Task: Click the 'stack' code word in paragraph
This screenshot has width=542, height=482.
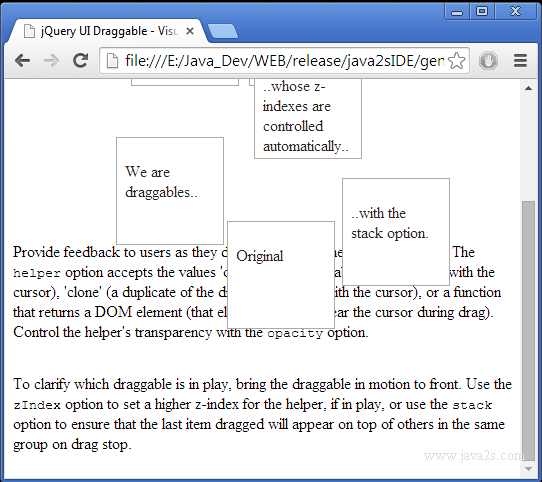Action: (x=472, y=405)
